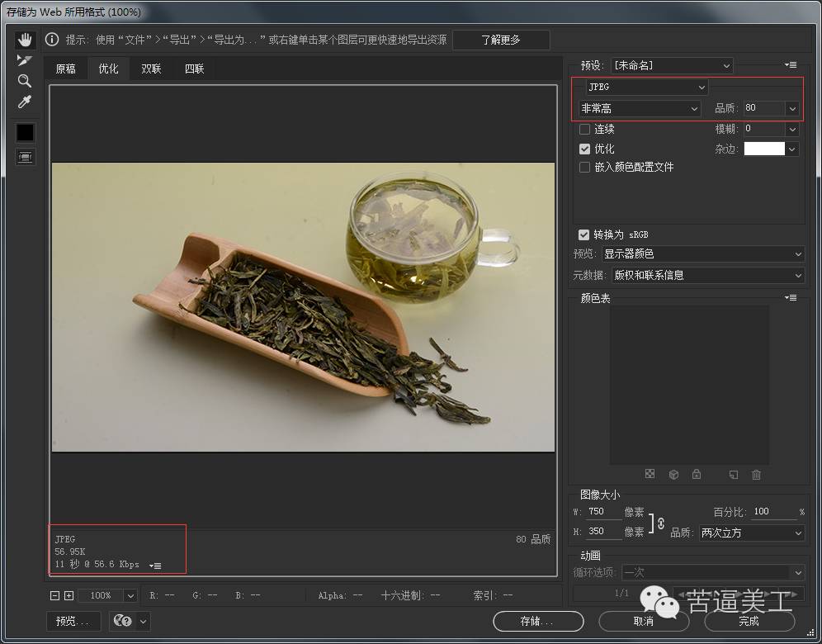Screen dimensions: 822x644
Task: Switch to the 双联 tab
Action: pyautogui.click(x=151, y=69)
